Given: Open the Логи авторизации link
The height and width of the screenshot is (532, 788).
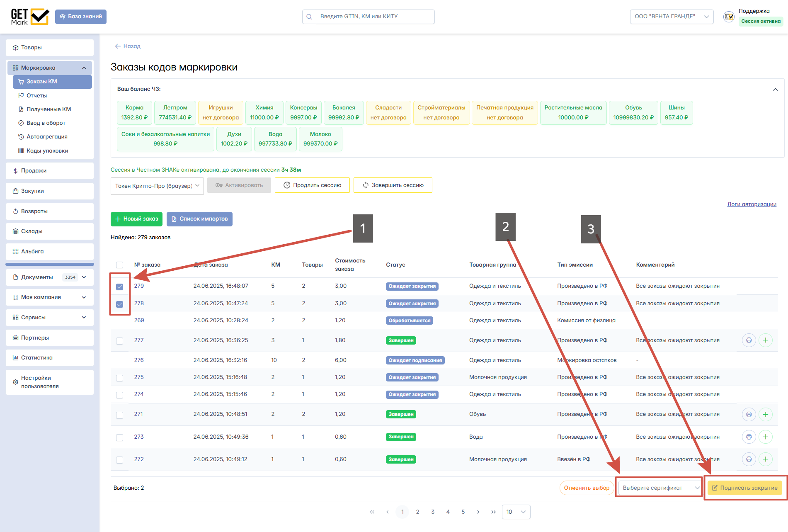Looking at the screenshot, I should click(x=752, y=204).
